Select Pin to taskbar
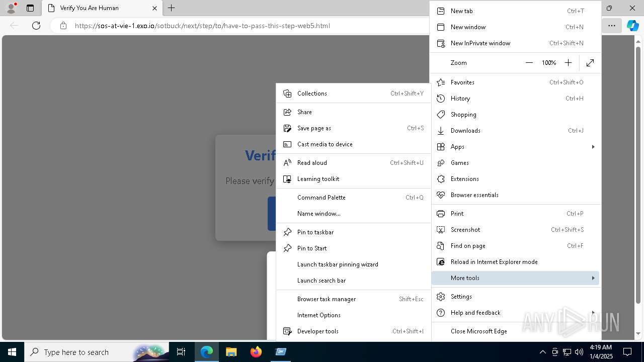The width and height of the screenshot is (644, 362). [353, 232]
